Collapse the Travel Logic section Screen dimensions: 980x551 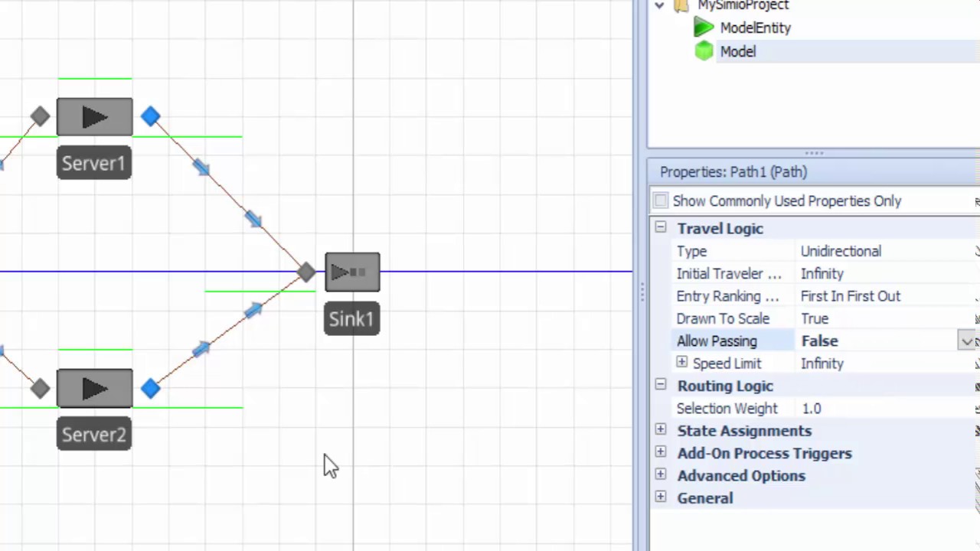pos(661,227)
